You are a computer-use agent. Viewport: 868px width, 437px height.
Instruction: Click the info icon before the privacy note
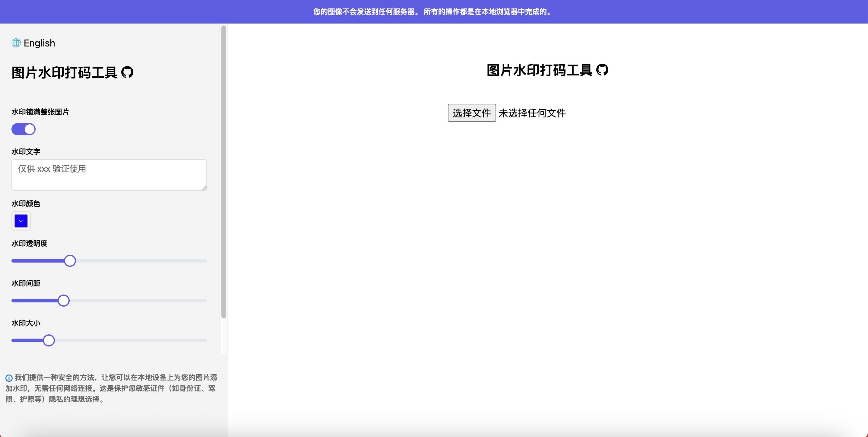pos(8,378)
